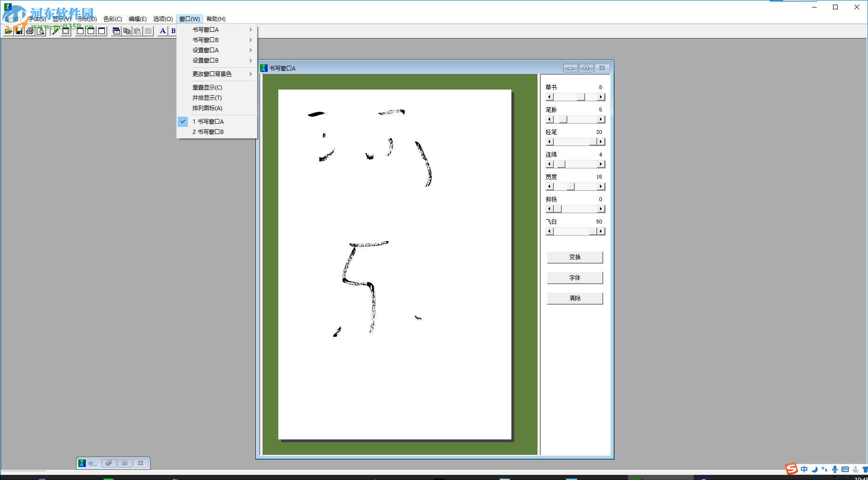Click the 草书 slider thumb
Image resolution: width=868 pixels, height=480 pixels.
(581, 97)
